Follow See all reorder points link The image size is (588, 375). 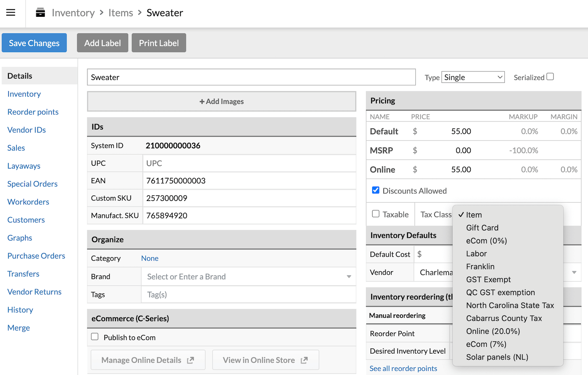click(403, 369)
